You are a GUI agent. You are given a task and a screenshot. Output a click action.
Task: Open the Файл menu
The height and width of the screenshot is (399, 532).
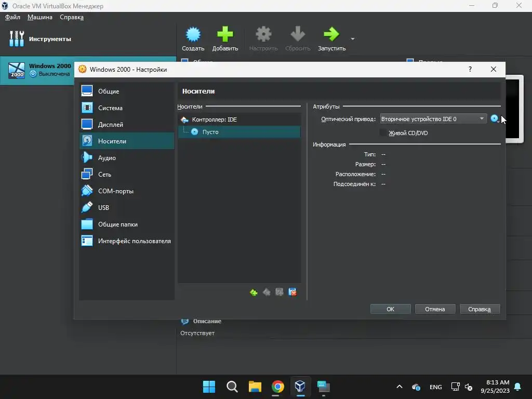click(12, 17)
